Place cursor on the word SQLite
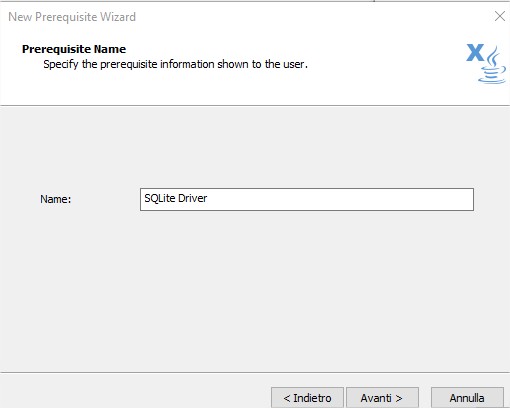Screen dimensions: 510x408 [159, 199]
